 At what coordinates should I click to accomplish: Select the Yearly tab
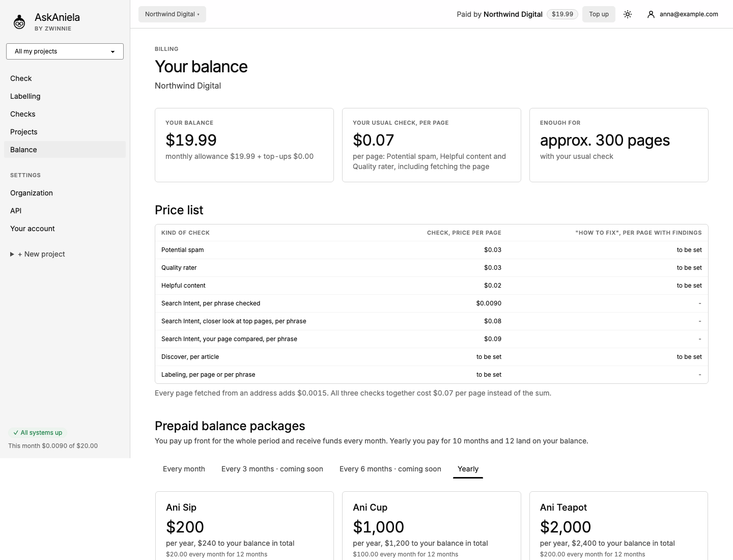[468, 469]
